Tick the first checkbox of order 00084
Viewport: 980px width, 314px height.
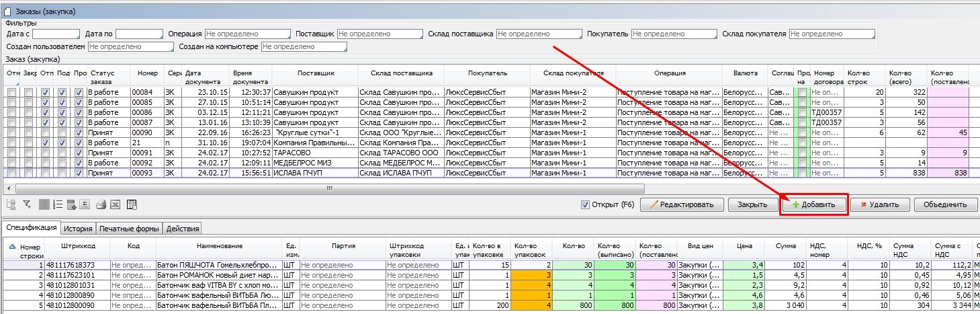[12, 92]
